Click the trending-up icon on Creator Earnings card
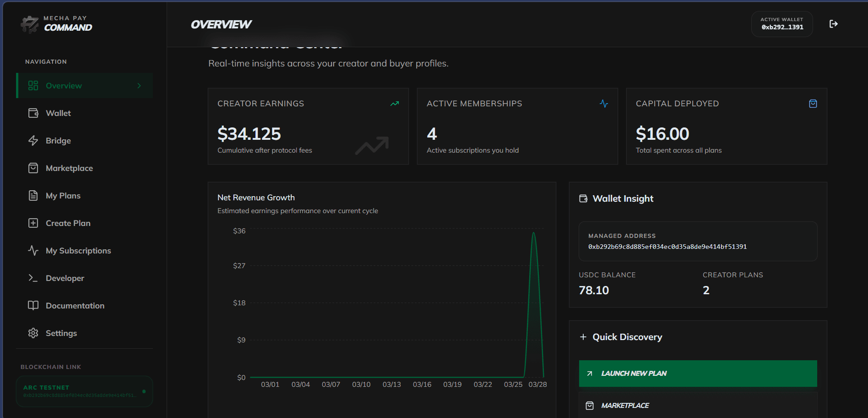The image size is (868, 418). click(x=395, y=104)
